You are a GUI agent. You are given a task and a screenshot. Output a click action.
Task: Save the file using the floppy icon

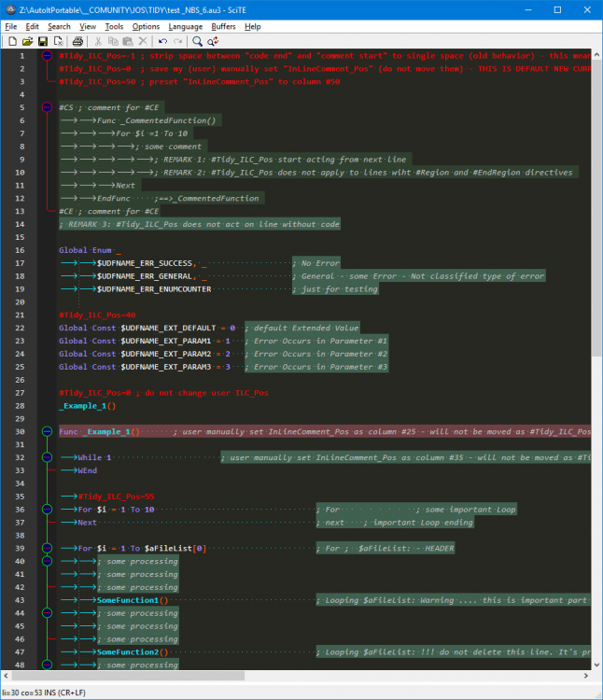tap(43, 41)
